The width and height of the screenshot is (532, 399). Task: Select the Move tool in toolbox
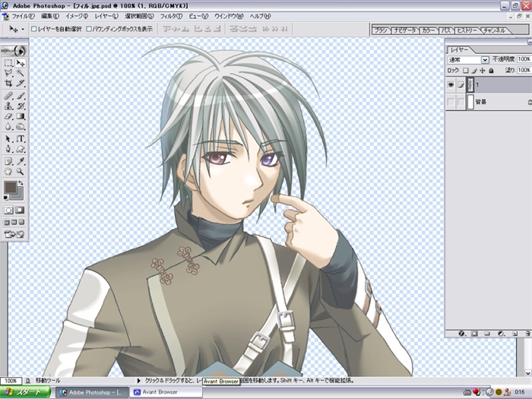coord(21,63)
